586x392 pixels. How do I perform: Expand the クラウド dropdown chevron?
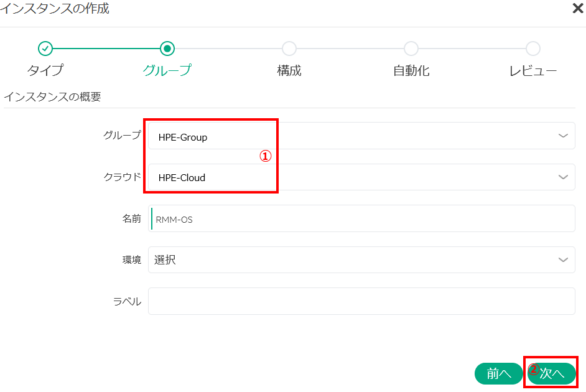(x=563, y=177)
